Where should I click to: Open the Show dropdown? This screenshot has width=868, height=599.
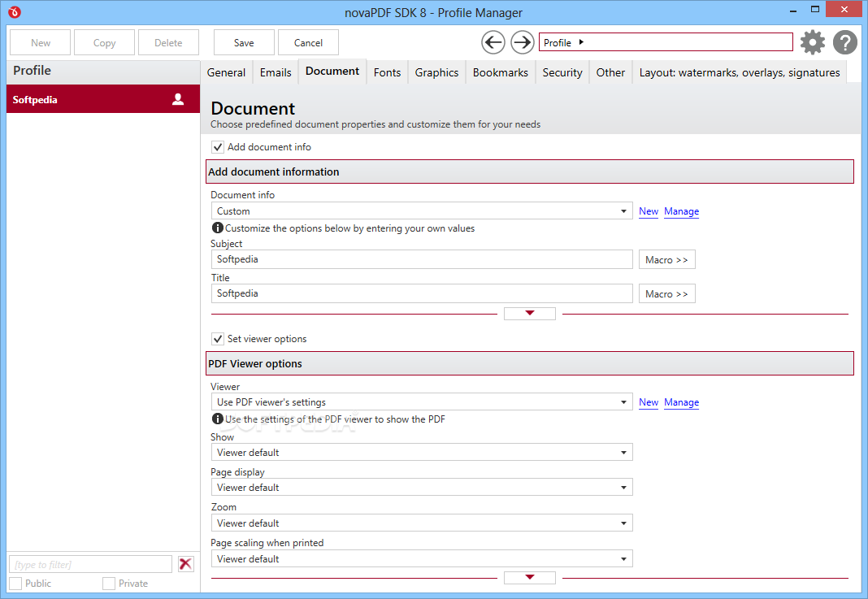pos(422,452)
